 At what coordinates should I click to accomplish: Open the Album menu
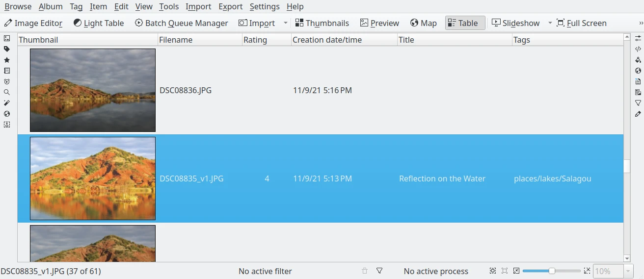pyautogui.click(x=51, y=6)
